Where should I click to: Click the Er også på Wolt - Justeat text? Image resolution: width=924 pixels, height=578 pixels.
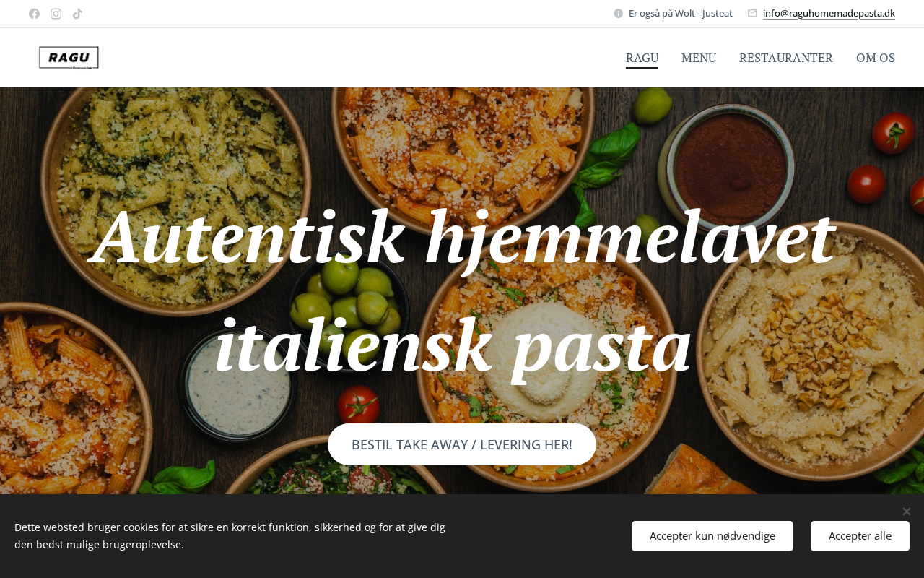pyautogui.click(x=681, y=13)
